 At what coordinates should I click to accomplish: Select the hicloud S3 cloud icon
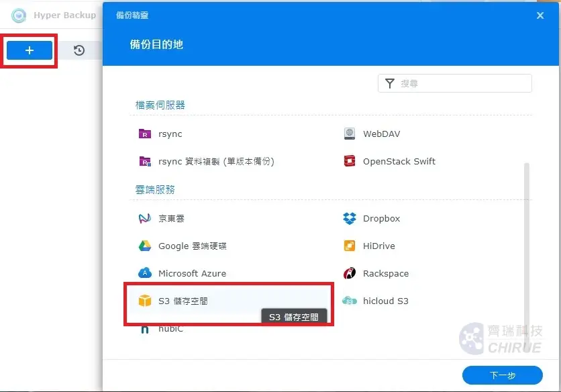point(350,301)
